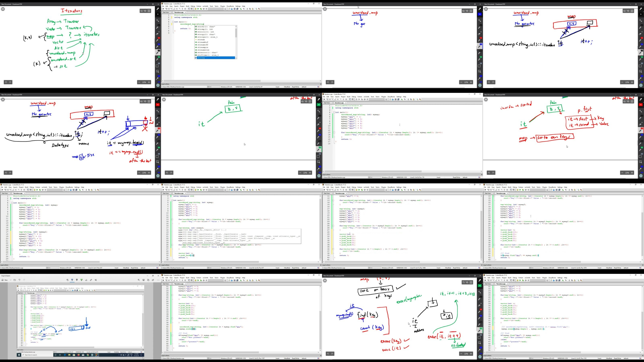Zoom in with plus in Drawboard 7/10 window
The width and height of the screenshot is (644, 362).
point(471,354)
